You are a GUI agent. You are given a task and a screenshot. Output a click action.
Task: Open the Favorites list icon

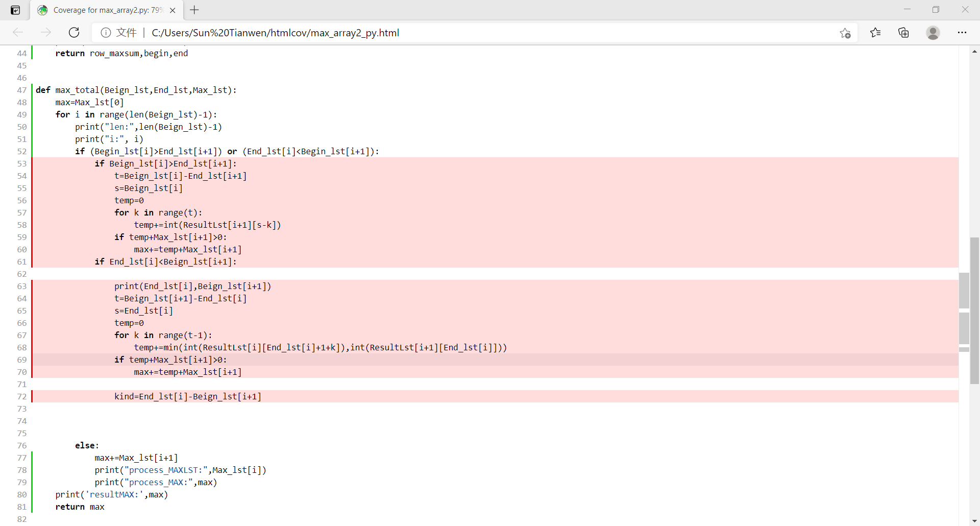point(875,33)
